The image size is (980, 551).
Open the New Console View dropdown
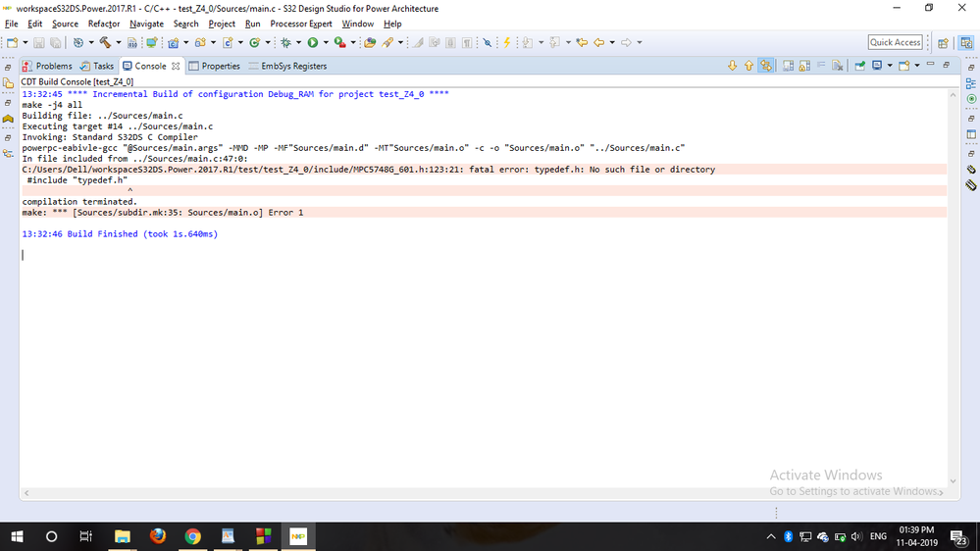[917, 66]
